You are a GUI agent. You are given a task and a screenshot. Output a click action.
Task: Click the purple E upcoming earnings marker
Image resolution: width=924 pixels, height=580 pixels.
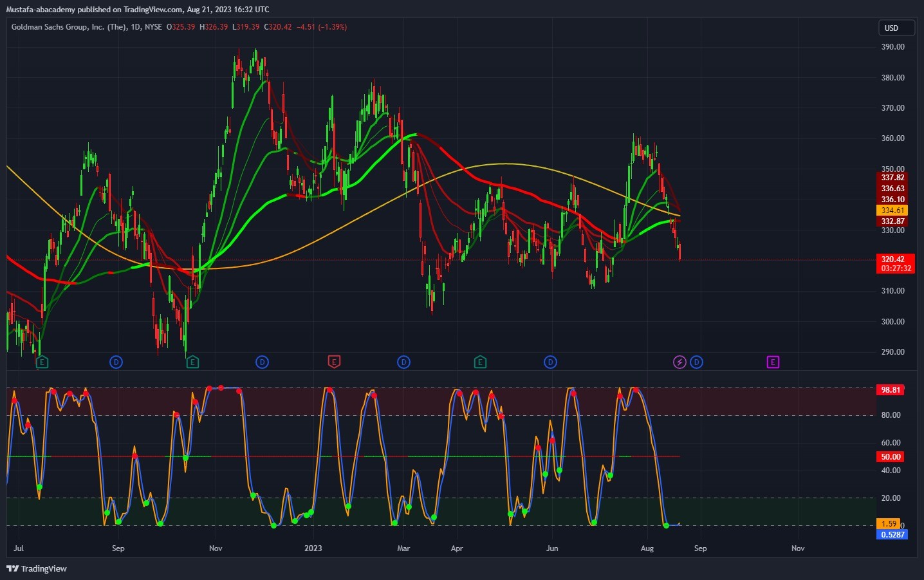point(773,362)
